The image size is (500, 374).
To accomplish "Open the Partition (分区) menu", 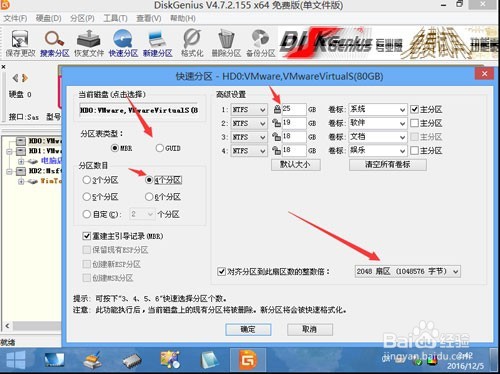I will (x=82, y=18).
